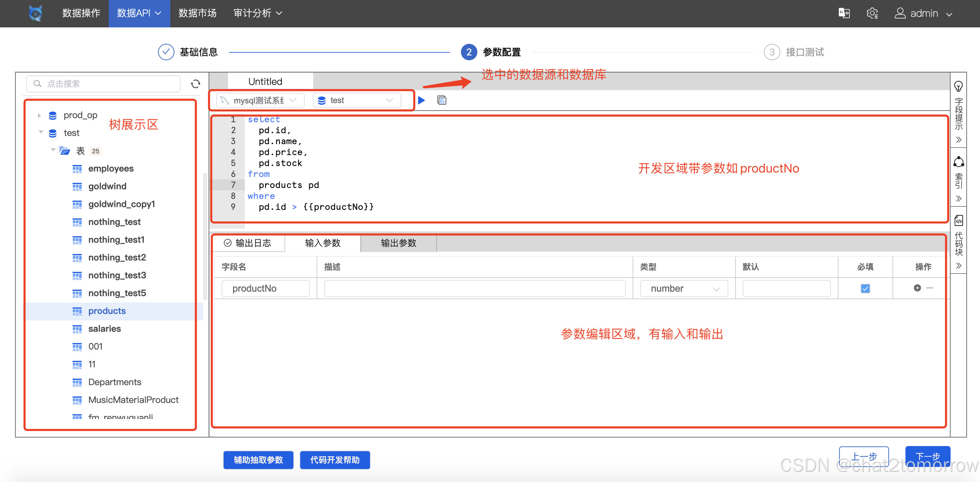Click the copy/format icon beside the run button

(442, 100)
